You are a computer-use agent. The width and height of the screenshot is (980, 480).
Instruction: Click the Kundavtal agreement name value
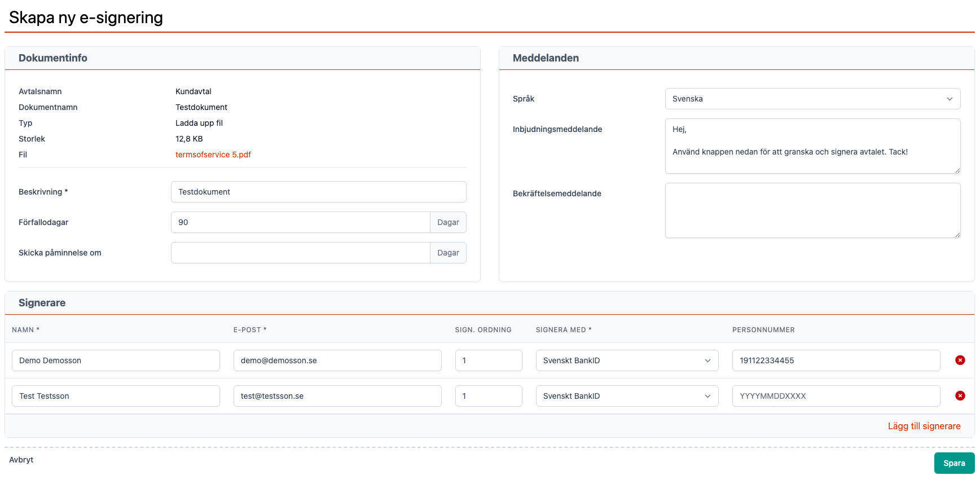click(194, 91)
